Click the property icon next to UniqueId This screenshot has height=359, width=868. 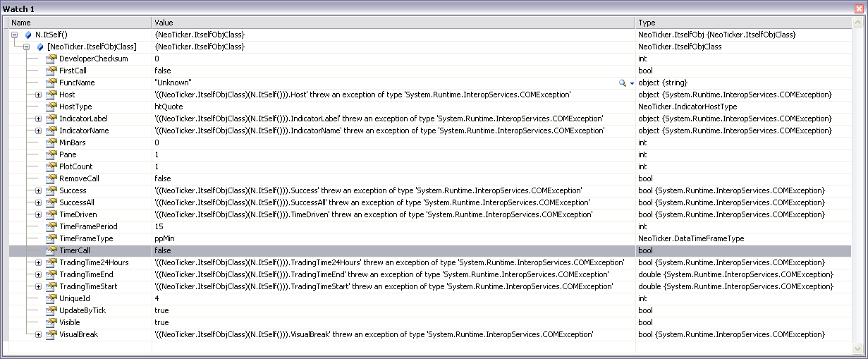point(51,298)
